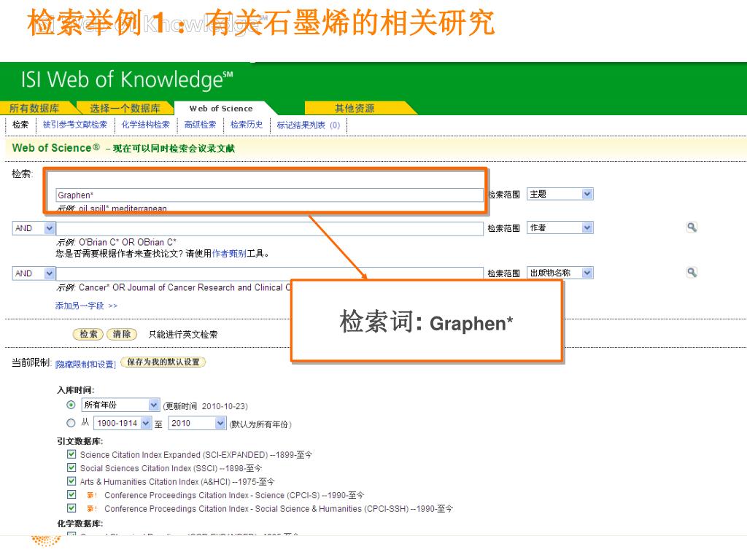747x560 pixels.
Task: Click the ISI Web of Knowledge logo
Action: click(x=127, y=79)
